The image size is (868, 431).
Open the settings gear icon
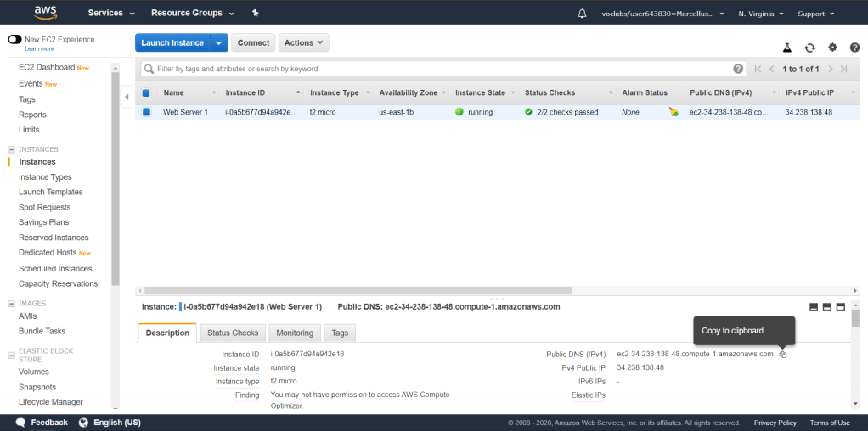pos(832,48)
